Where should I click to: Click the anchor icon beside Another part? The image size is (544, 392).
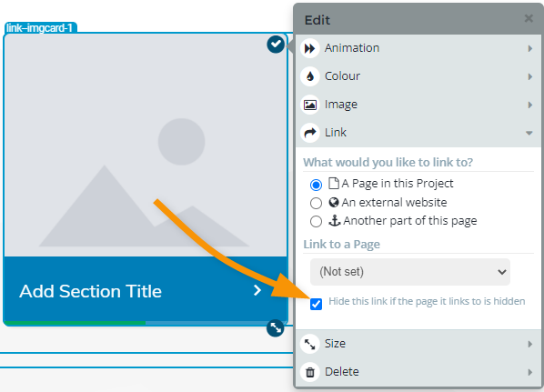point(334,221)
